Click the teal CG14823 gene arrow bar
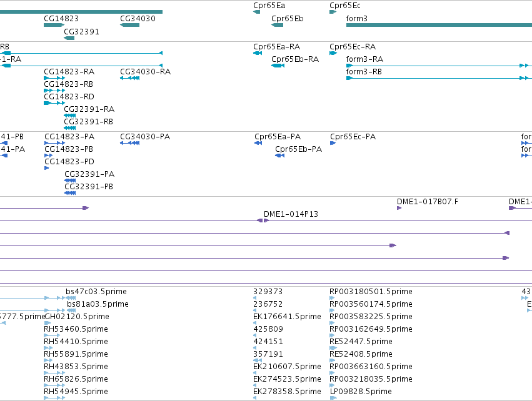This screenshot has width=532, height=401. pos(54,25)
